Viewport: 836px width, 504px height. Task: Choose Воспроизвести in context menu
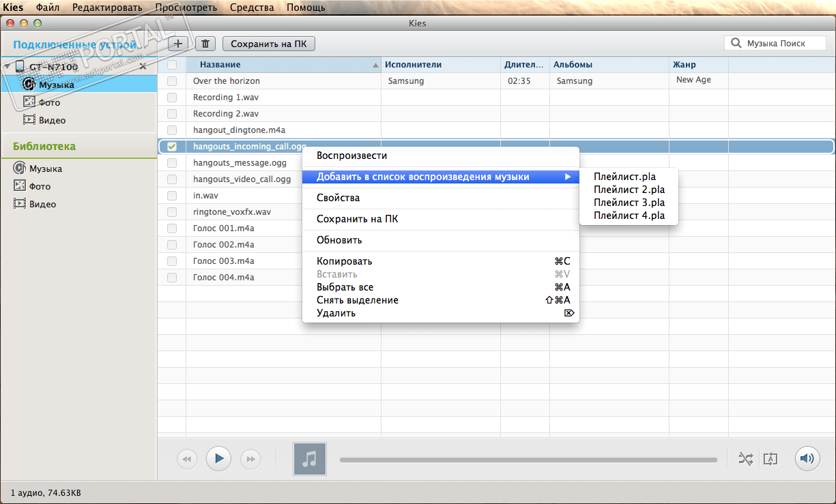(x=441, y=155)
